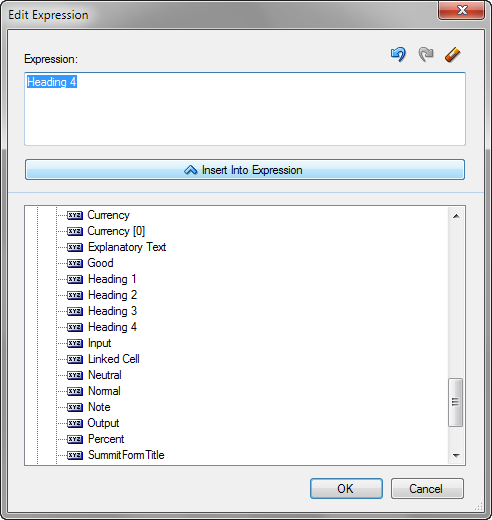
Task: Click the undo arrow icon
Action: coord(398,54)
